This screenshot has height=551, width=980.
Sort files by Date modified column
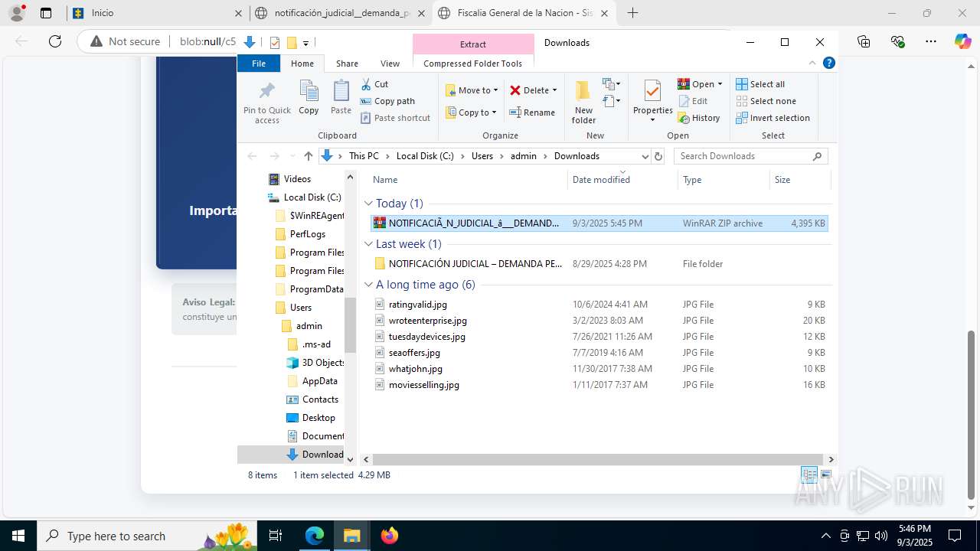coord(622,180)
